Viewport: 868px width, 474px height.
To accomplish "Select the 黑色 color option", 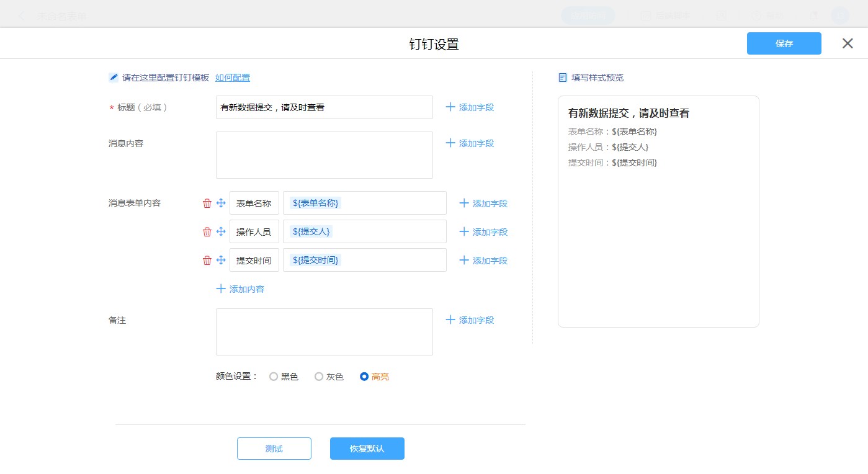I will tap(274, 377).
